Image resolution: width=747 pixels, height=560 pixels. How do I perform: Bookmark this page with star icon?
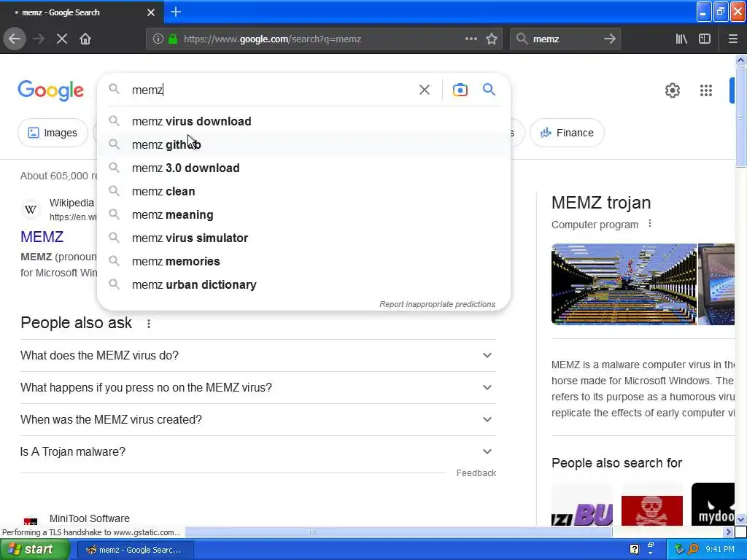pos(492,39)
